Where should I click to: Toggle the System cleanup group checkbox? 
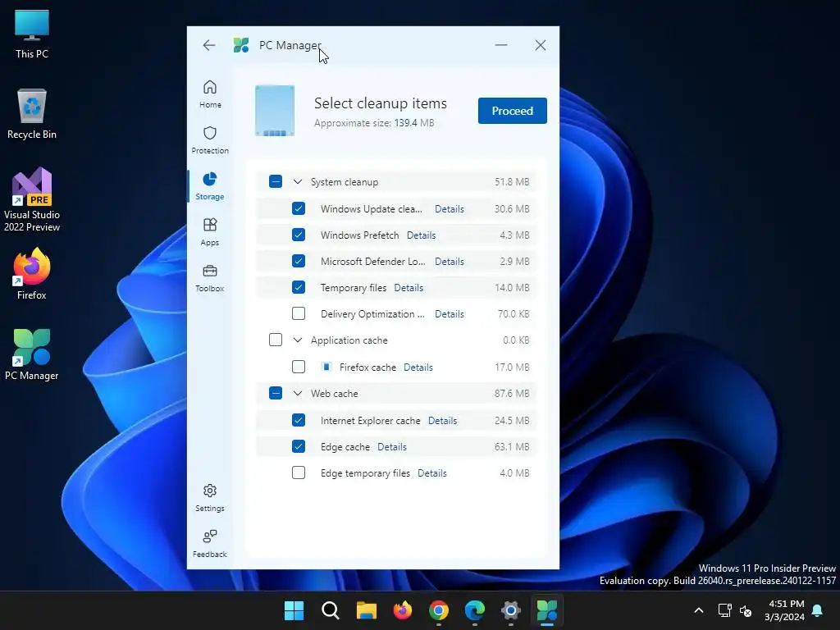276,181
